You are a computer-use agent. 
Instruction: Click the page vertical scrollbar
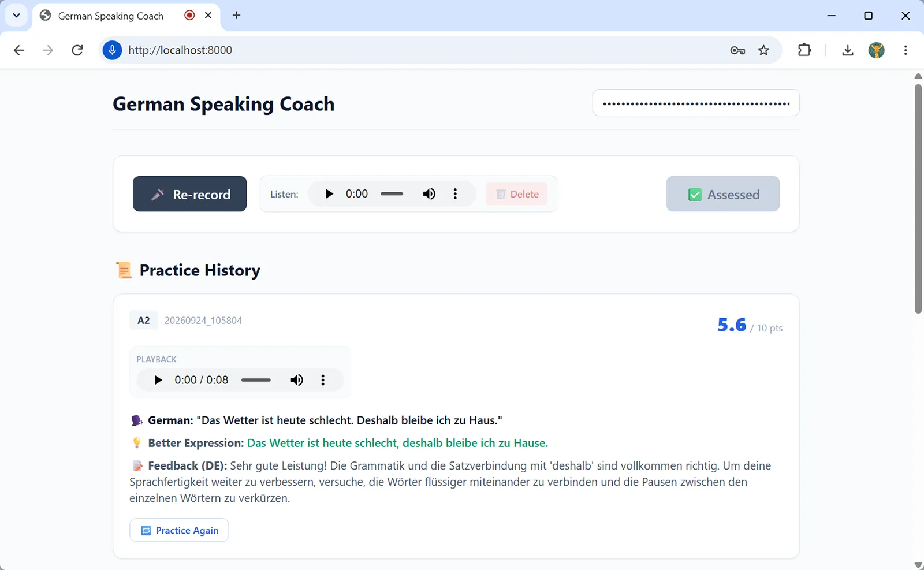[x=918, y=199]
